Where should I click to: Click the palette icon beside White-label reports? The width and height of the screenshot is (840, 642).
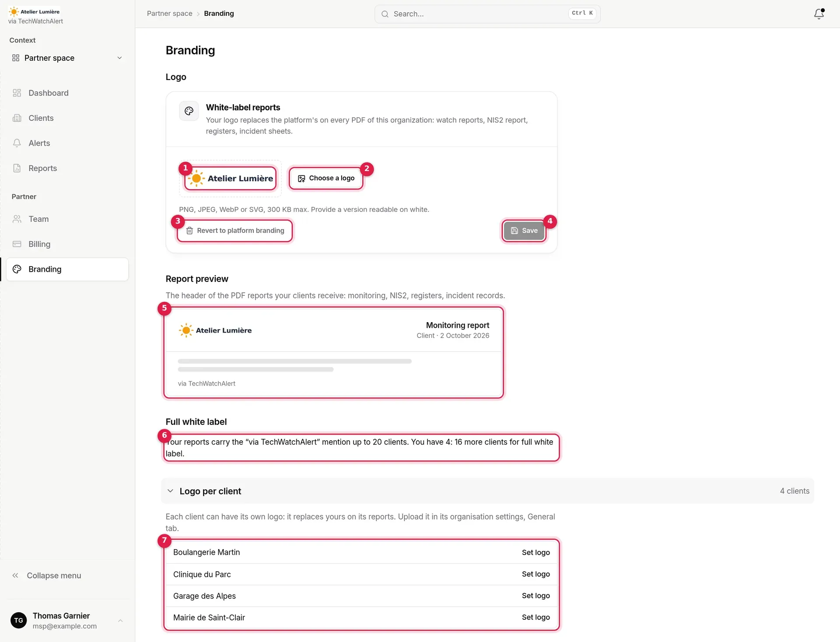[189, 111]
